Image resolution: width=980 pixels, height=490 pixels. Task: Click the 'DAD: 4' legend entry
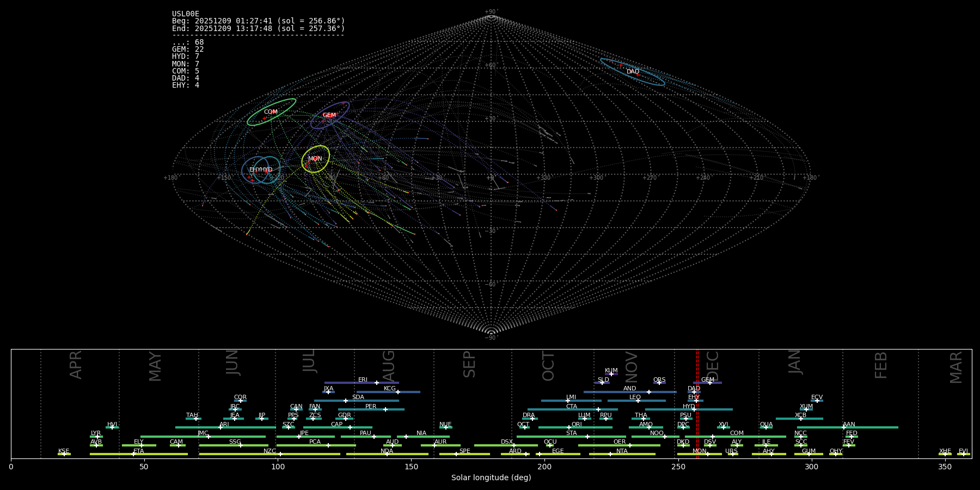coord(186,78)
